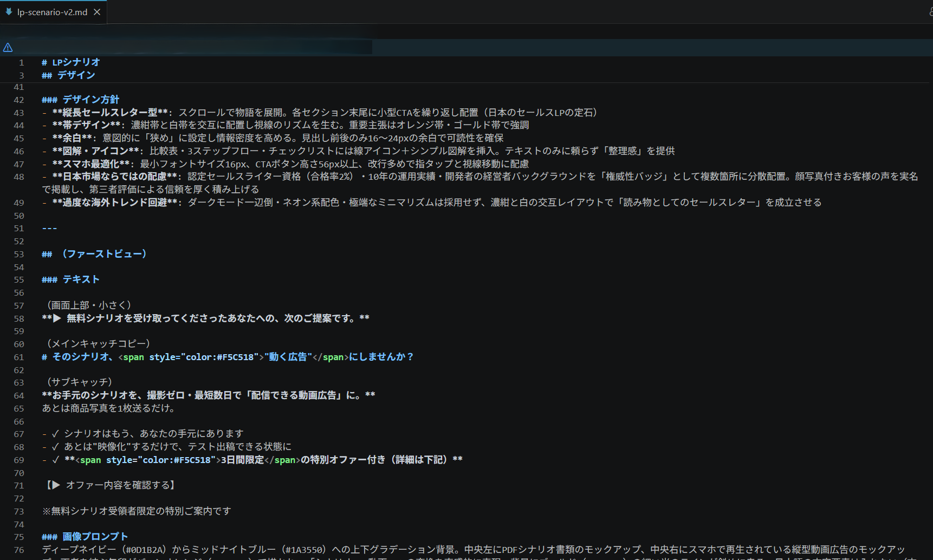Click heading text 'そのシナリオ、' on line 61
933x560 pixels.
tap(82, 357)
